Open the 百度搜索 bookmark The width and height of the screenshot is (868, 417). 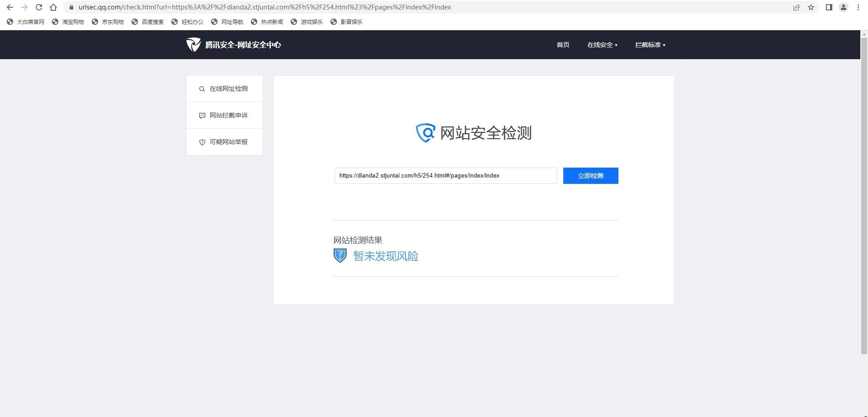(x=147, y=22)
